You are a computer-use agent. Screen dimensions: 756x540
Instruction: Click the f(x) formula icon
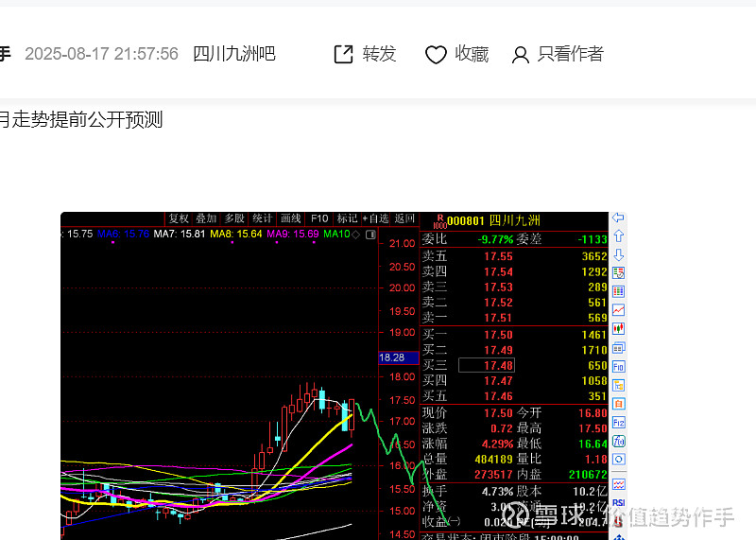click(x=619, y=441)
